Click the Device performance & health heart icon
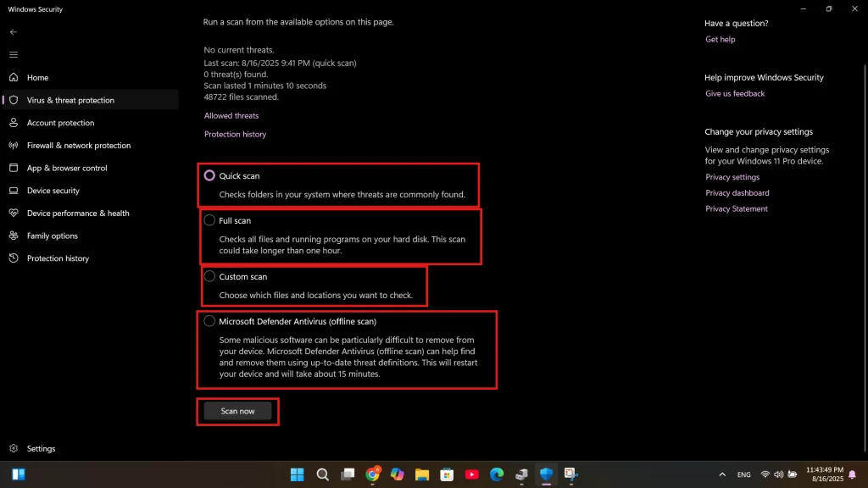 13,213
